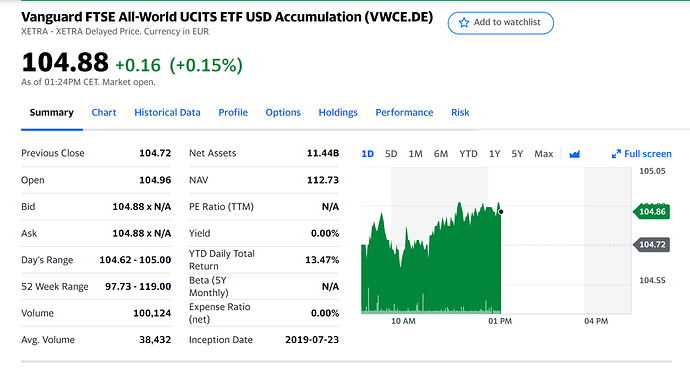This screenshot has height=370, width=690.
Task: Switch chart to 6M range
Action: click(x=441, y=154)
